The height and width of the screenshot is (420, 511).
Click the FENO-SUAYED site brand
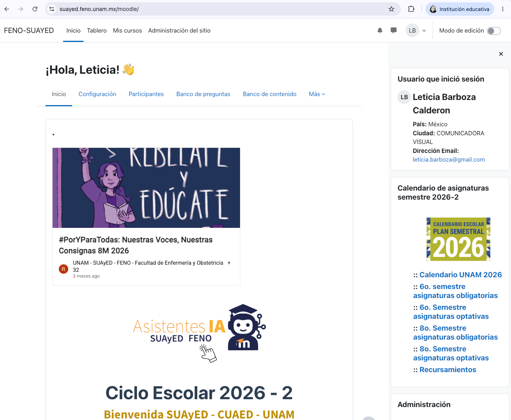(29, 31)
